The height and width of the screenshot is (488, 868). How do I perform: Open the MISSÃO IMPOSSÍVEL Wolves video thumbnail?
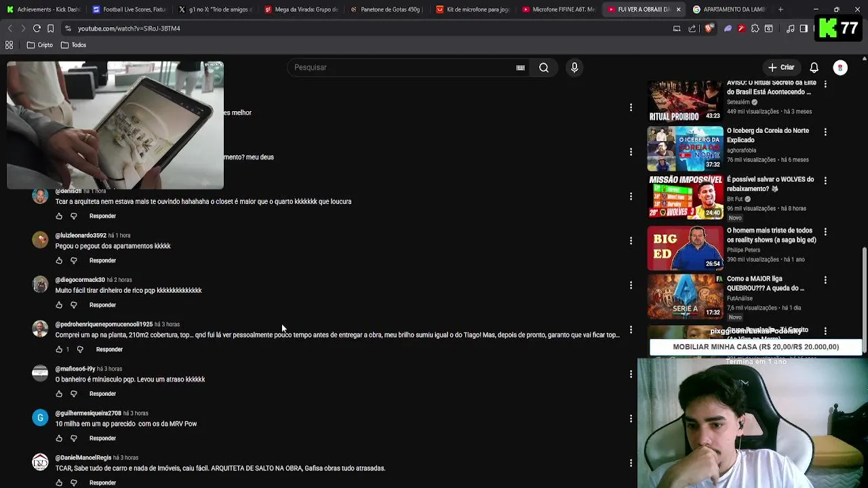click(685, 197)
